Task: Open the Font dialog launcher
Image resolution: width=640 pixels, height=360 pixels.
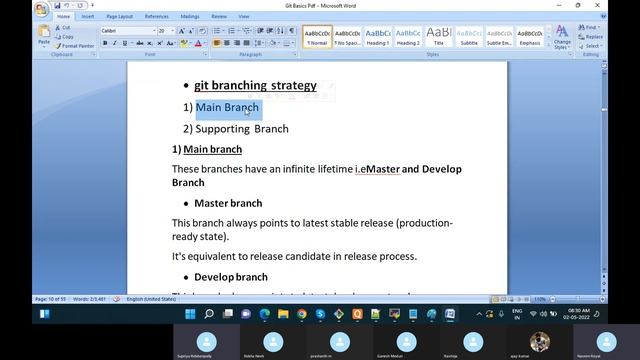Action: (x=205, y=54)
